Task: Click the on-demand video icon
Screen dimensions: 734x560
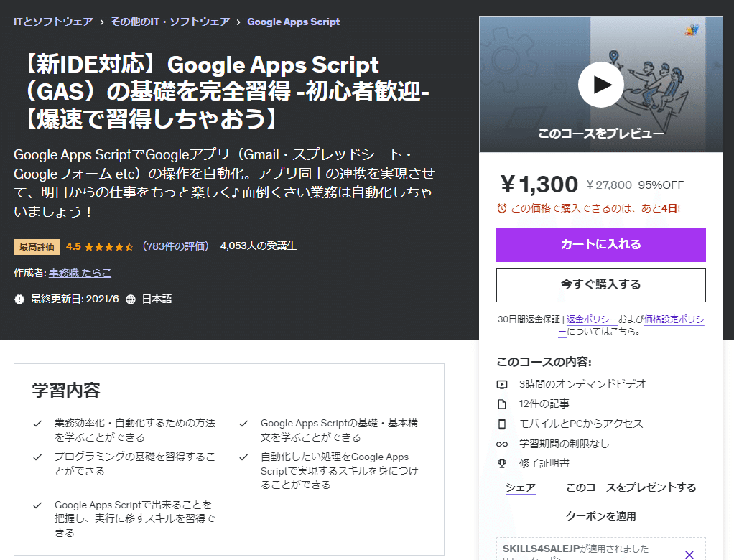Action: tap(502, 385)
